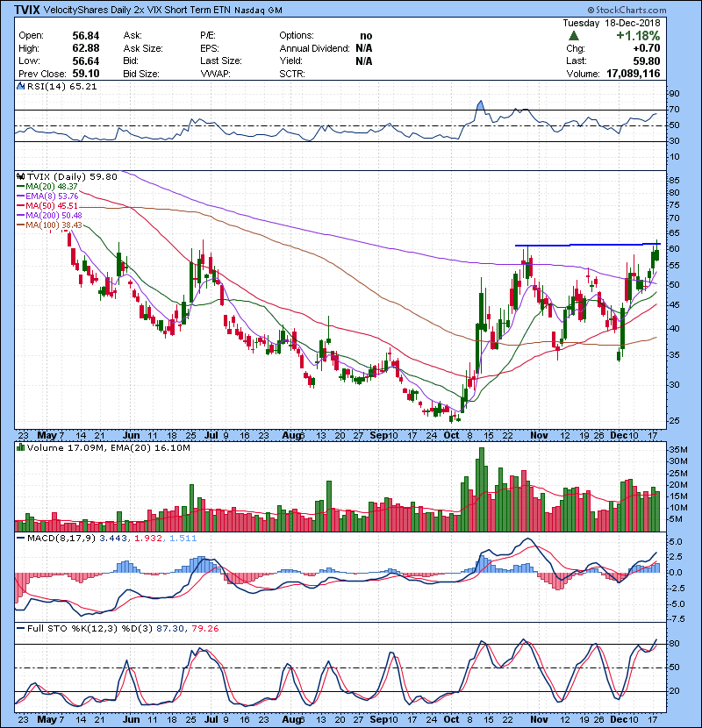Click the stochastic %D value 79.26

204,628
